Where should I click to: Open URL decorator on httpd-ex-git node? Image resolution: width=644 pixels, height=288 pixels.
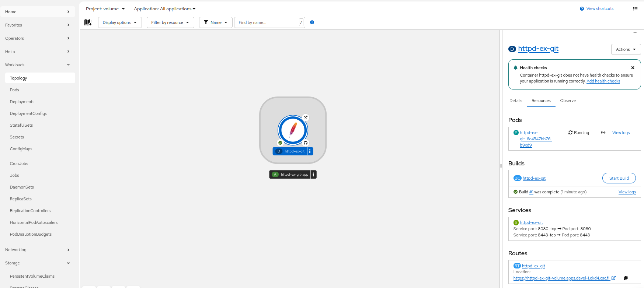click(x=305, y=117)
